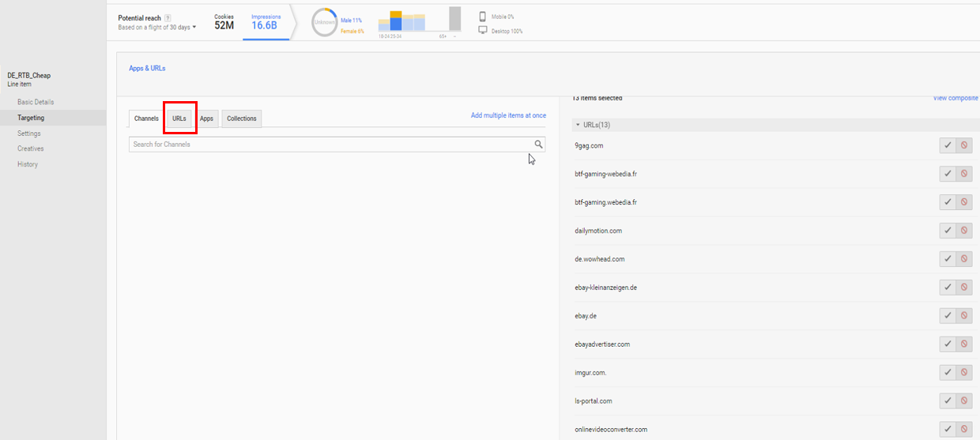Open Targeting in sidebar
Viewport: 980px width, 440px height.
31,118
